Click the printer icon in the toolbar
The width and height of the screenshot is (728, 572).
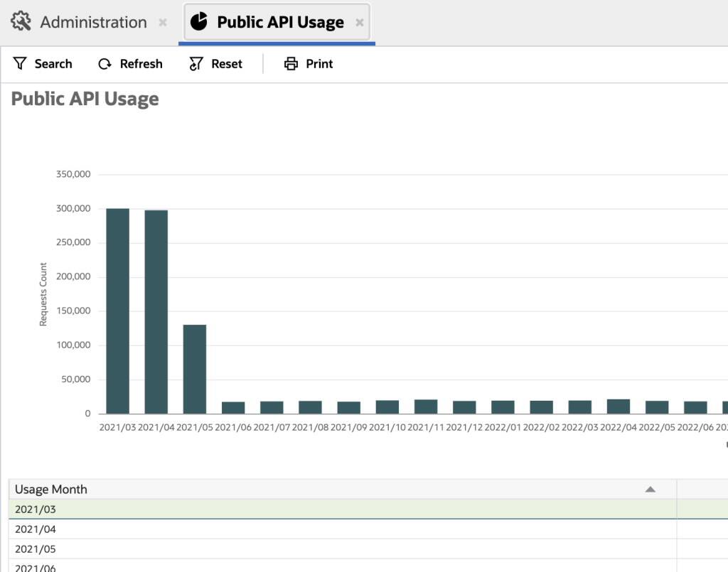291,63
